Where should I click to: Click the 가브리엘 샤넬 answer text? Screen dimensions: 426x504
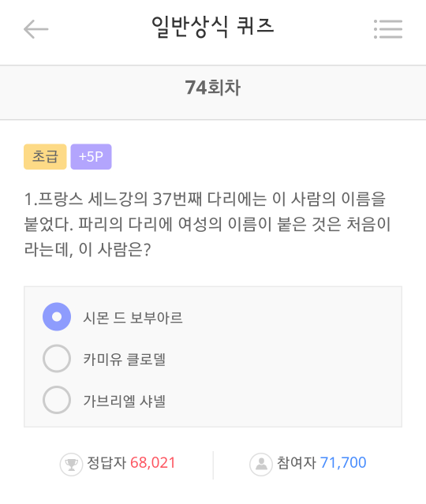[125, 401]
